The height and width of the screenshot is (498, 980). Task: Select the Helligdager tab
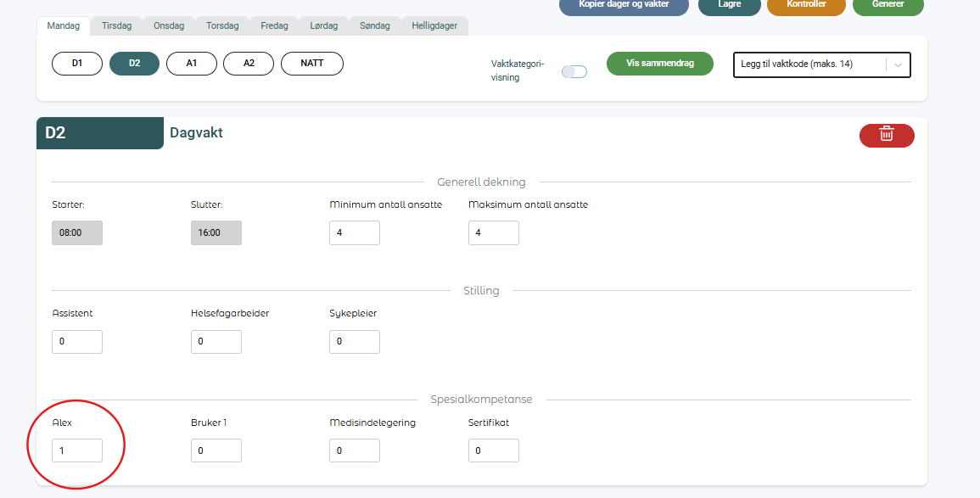[x=434, y=25]
